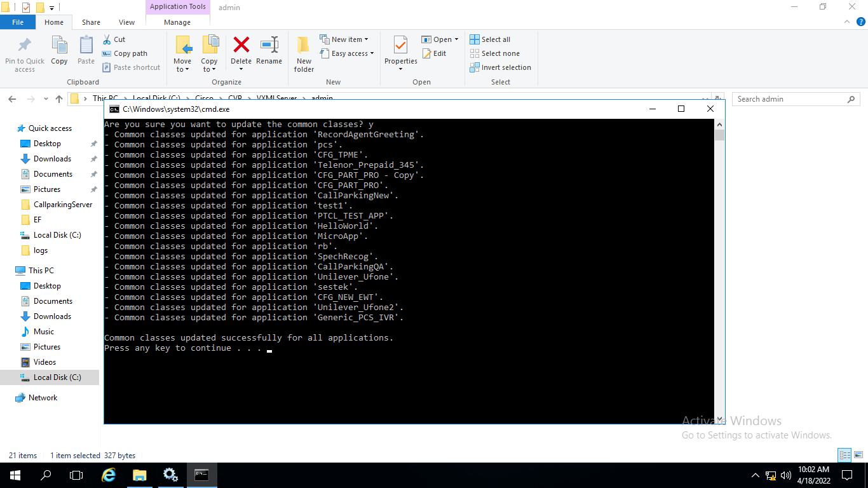Click Invert selection in ribbon
This screenshot has height=488, width=868.
(500, 67)
